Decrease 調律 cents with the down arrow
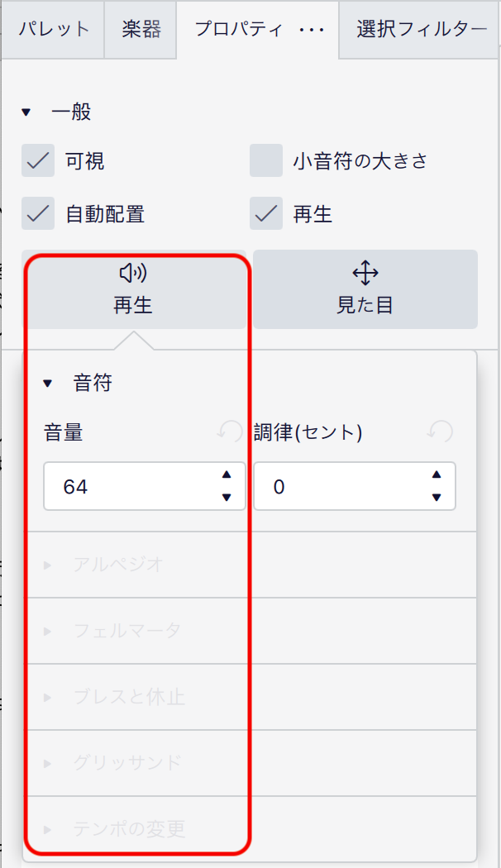Screen dimensions: 501x868 point(437,497)
